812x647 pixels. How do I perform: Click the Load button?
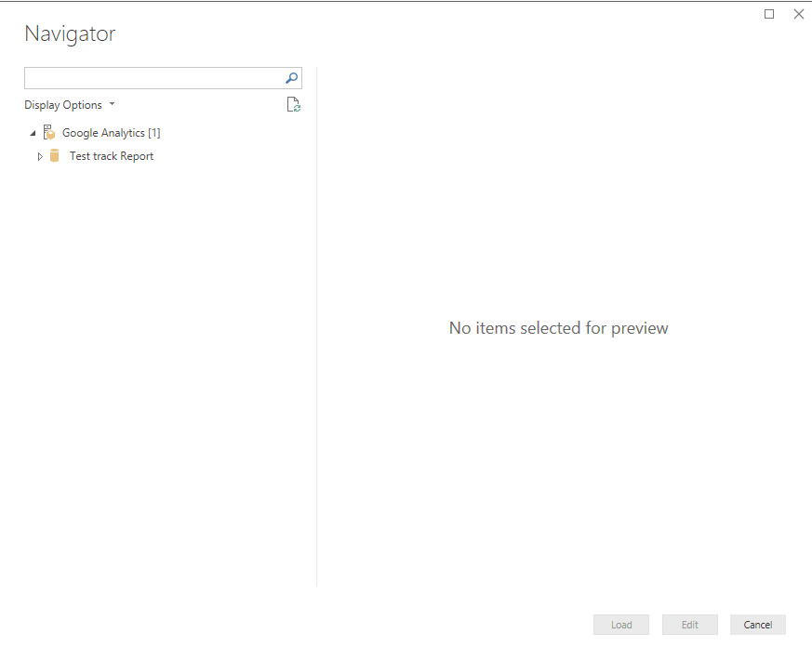621,625
